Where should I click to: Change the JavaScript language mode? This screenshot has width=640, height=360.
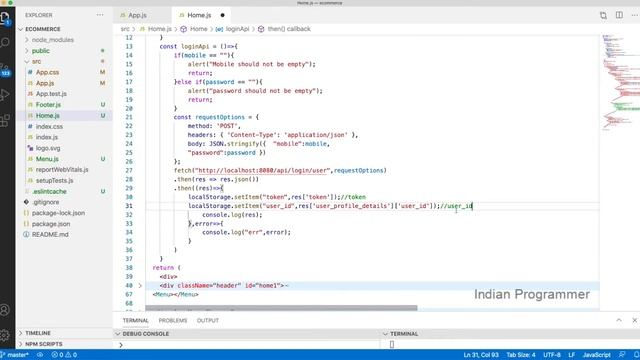pyautogui.click(x=596, y=355)
